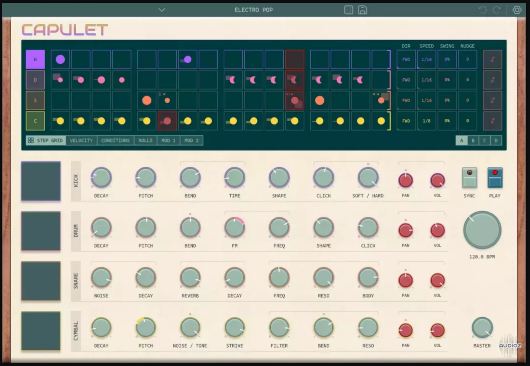This screenshot has height=366, width=530.
Task: Toggle the PLAY switch
Action: tap(495, 178)
